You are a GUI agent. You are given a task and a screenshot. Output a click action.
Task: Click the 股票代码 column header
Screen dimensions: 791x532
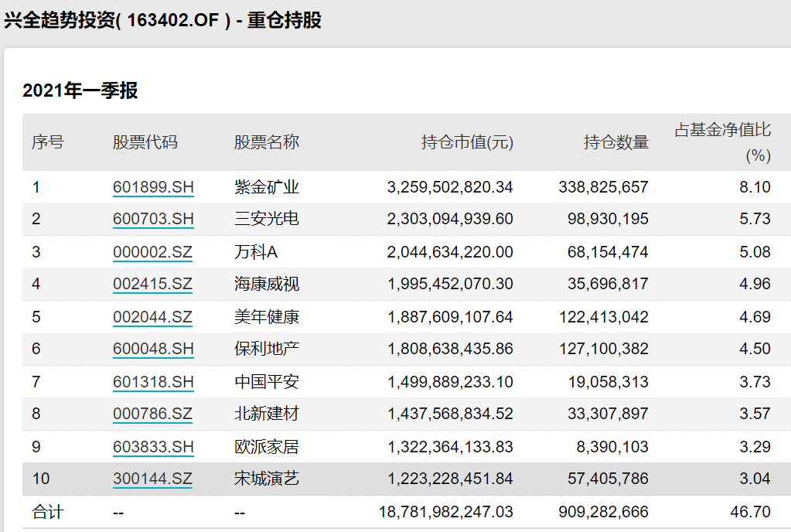coord(145,142)
